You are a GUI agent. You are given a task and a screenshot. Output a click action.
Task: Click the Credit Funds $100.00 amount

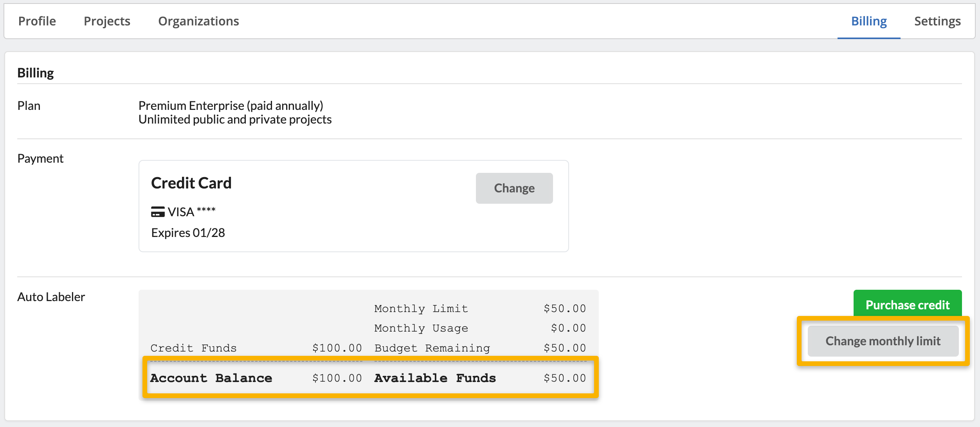[337, 348]
